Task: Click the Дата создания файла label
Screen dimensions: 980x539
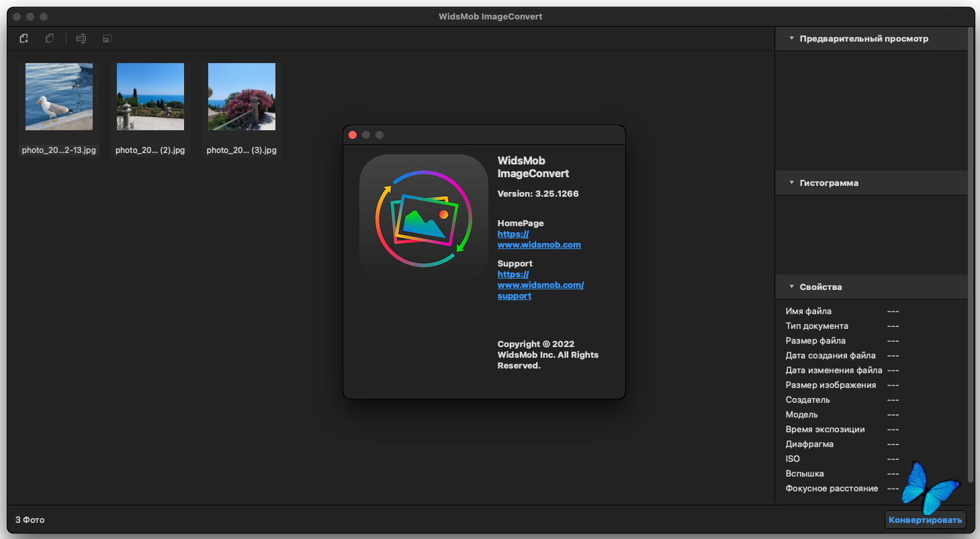Action: pos(831,356)
